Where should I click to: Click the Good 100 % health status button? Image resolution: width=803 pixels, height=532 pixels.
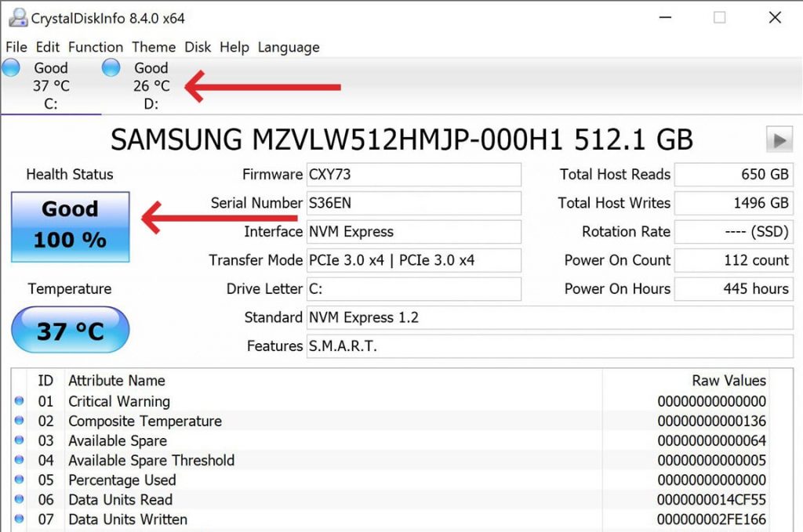point(71,226)
